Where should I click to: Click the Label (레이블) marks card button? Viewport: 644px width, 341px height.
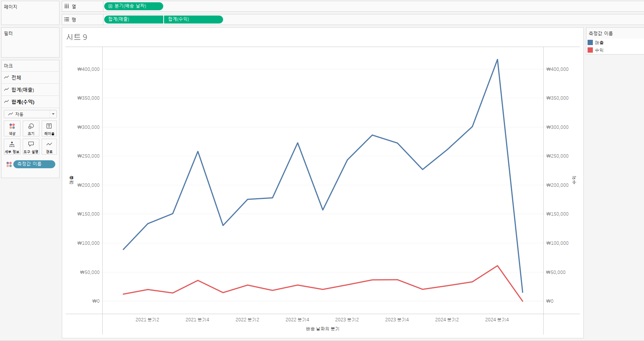click(49, 128)
